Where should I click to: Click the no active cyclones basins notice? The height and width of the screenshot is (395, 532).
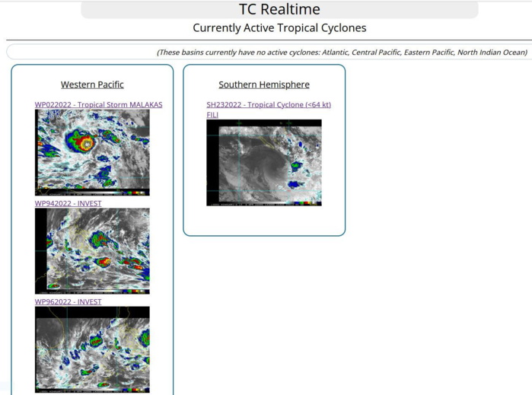coord(342,52)
